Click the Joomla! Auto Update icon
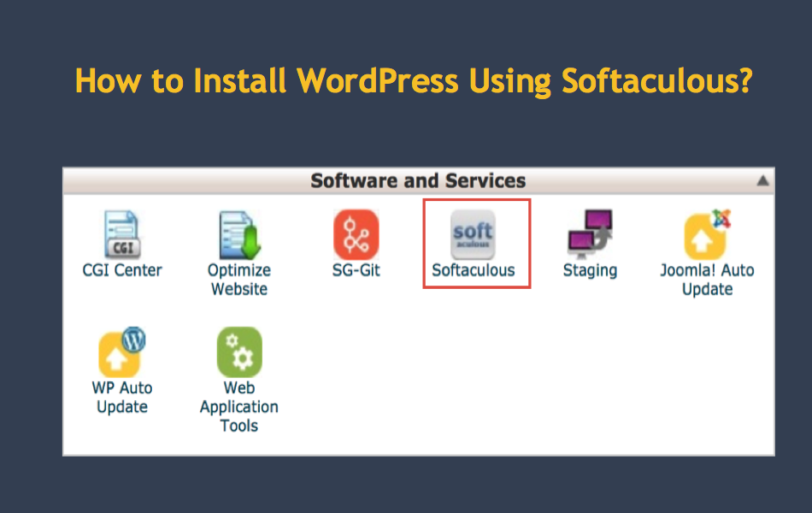This screenshot has width=812, height=513. (x=708, y=234)
